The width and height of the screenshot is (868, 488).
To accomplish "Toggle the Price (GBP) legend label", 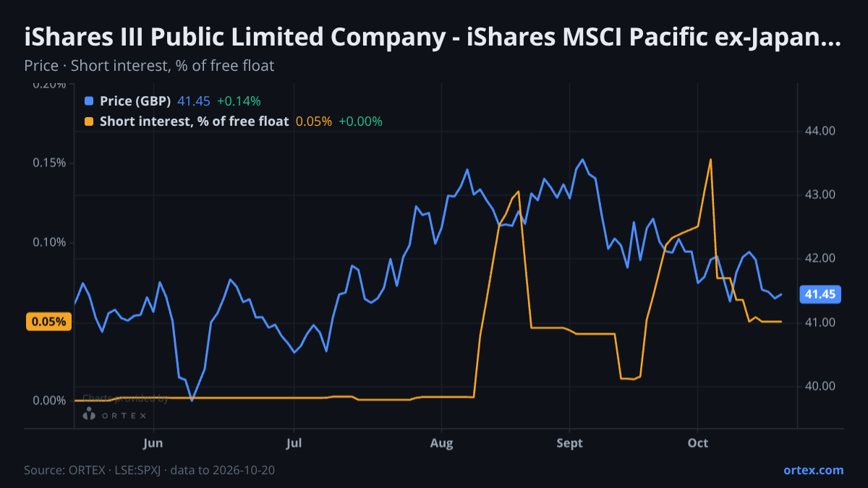I will [x=135, y=101].
